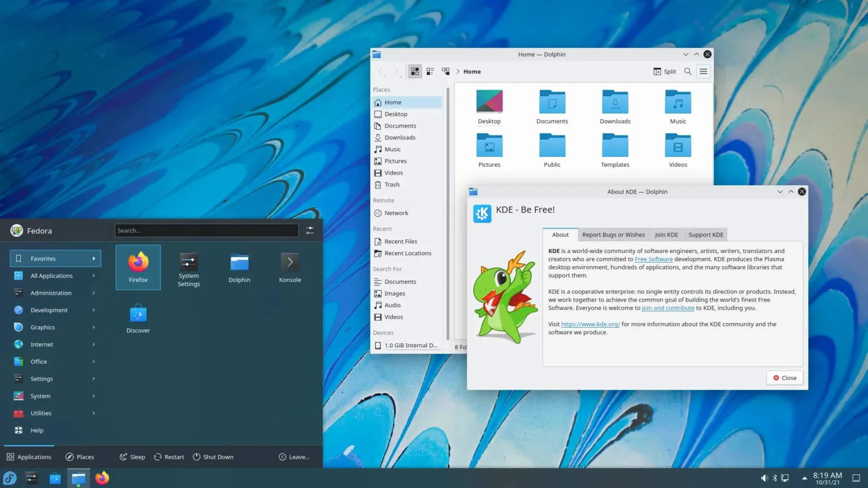
Task: Expand the Graphics application category
Action: pyautogui.click(x=42, y=327)
